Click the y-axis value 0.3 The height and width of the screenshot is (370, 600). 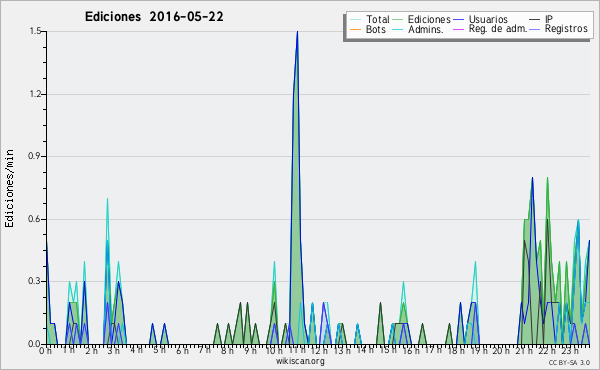(x=34, y=281)
